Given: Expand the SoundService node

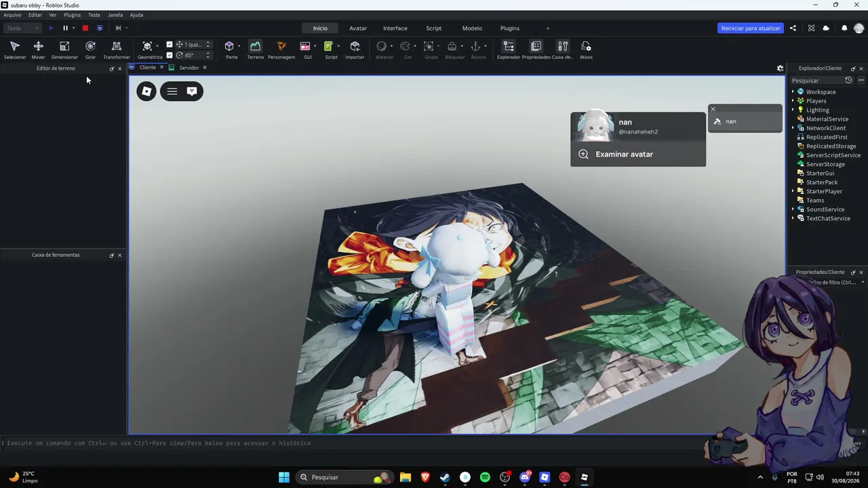Looking at the screenshot, I should pyautogui.click(x=793, y=209).
